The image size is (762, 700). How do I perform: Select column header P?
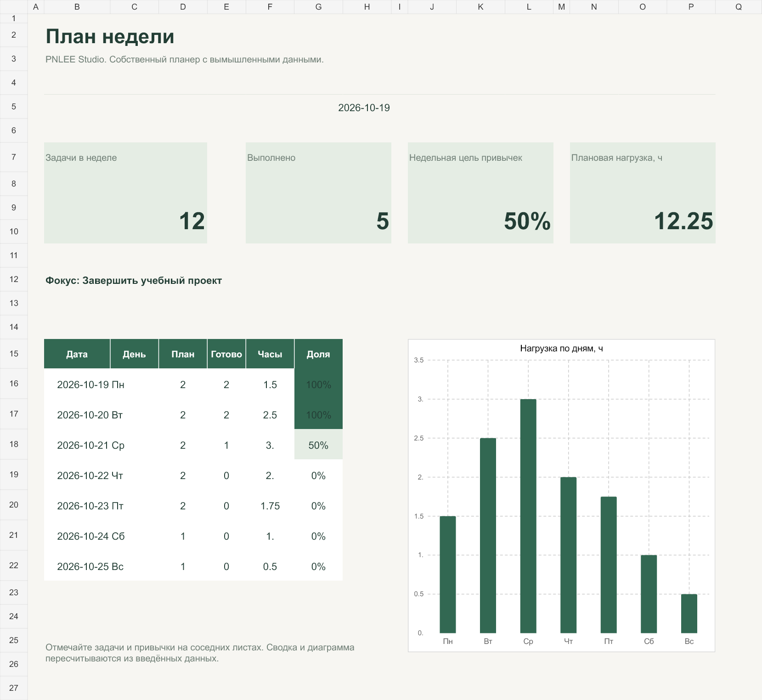point(691,7)
